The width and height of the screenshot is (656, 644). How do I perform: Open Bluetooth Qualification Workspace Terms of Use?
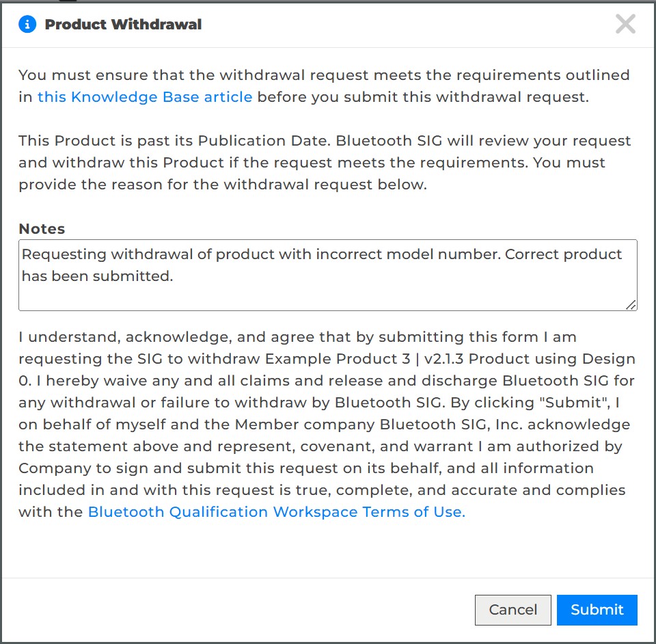coord(277,512)
